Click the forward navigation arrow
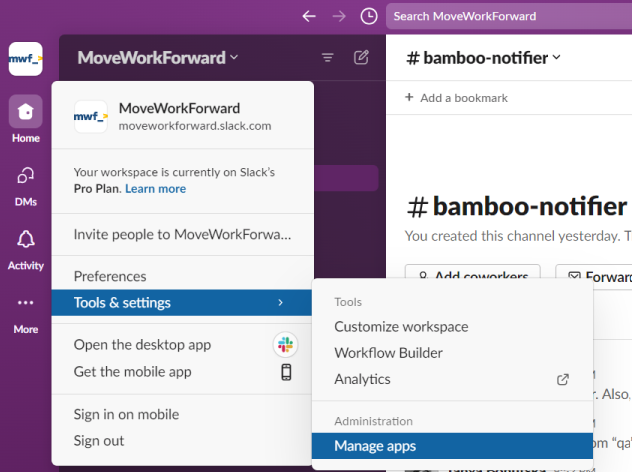Screen dimensions: 632x472 point(339,16)
